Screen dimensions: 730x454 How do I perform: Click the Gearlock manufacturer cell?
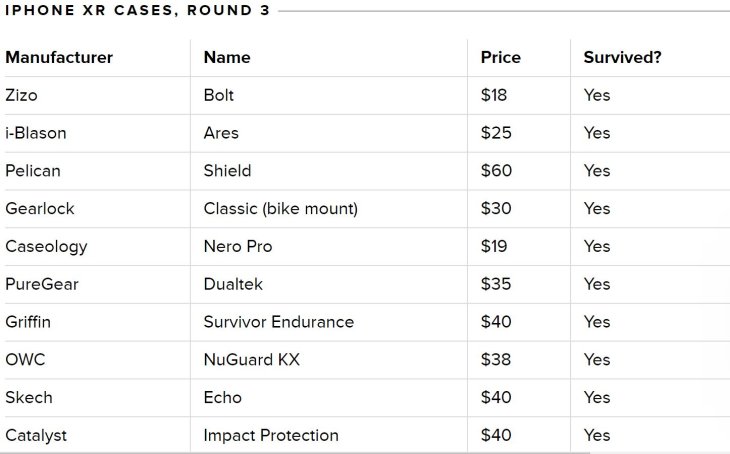40,209
